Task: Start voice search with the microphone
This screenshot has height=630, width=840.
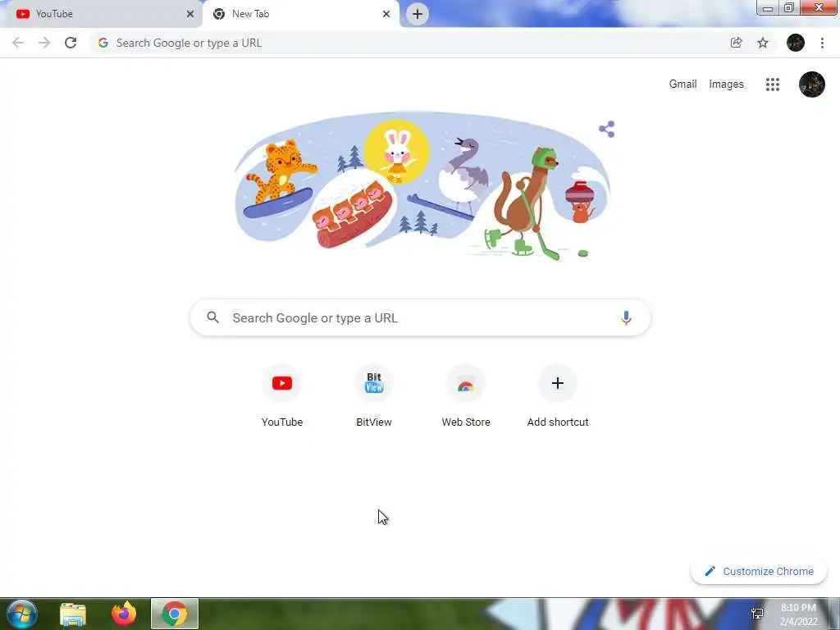Action: (626, 317)
